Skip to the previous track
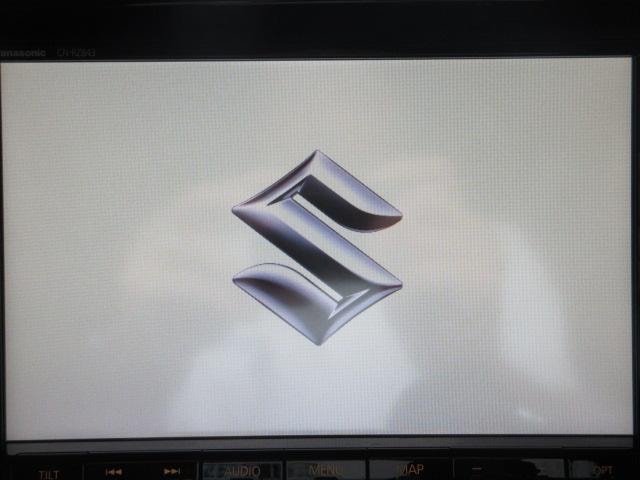 tap(113, 472)
